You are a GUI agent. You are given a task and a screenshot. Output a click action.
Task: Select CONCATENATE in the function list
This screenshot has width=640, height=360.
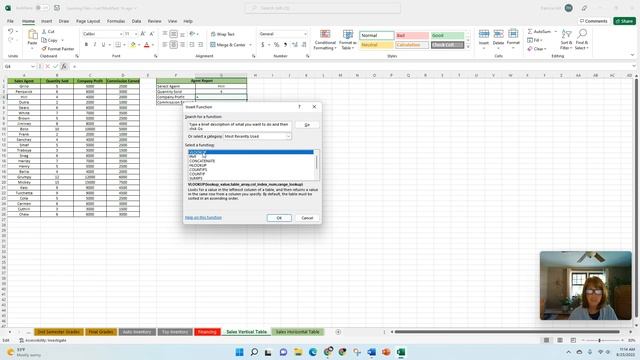click(202, 161)
